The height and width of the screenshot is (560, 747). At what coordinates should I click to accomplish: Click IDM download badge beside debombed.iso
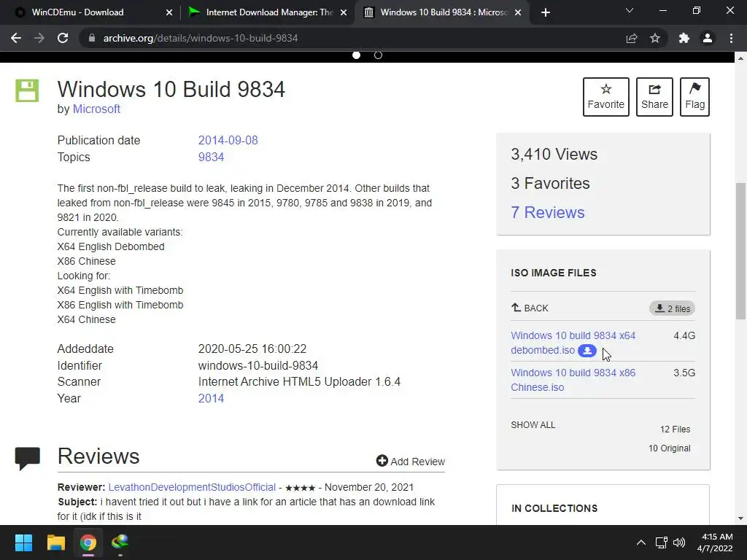(x=587, y=351)
